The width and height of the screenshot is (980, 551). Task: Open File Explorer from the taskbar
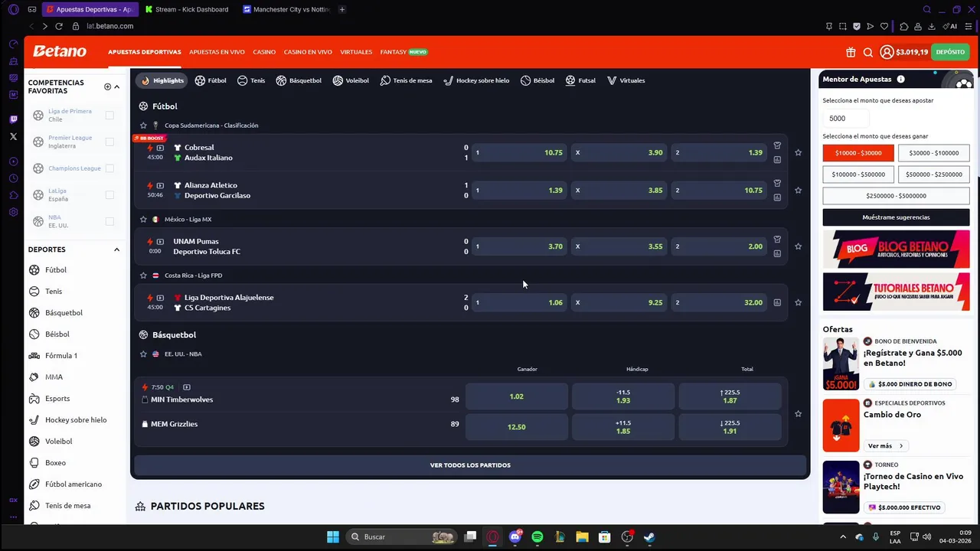582,536
